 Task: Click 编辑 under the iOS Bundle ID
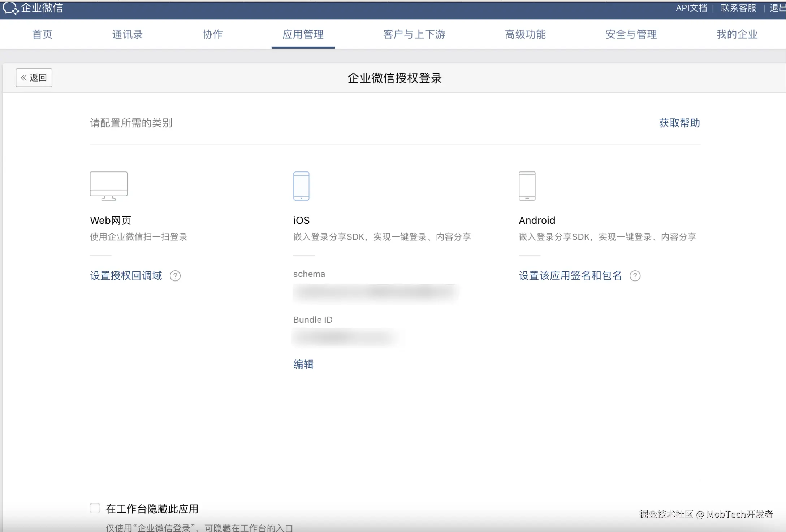point(303,364)
